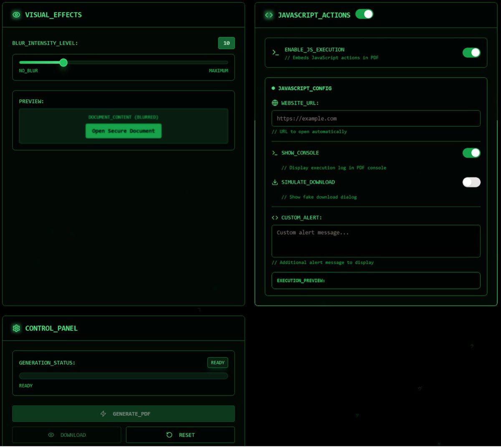Click the NO_BLUR label
The height and width of the screenshot is (448, 501).
(28, 71)
